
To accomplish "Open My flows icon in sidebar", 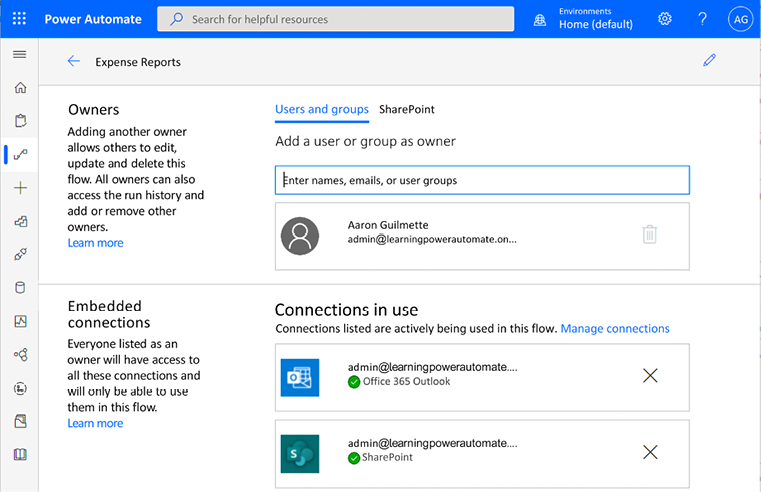I will click(x=20, y=154).
